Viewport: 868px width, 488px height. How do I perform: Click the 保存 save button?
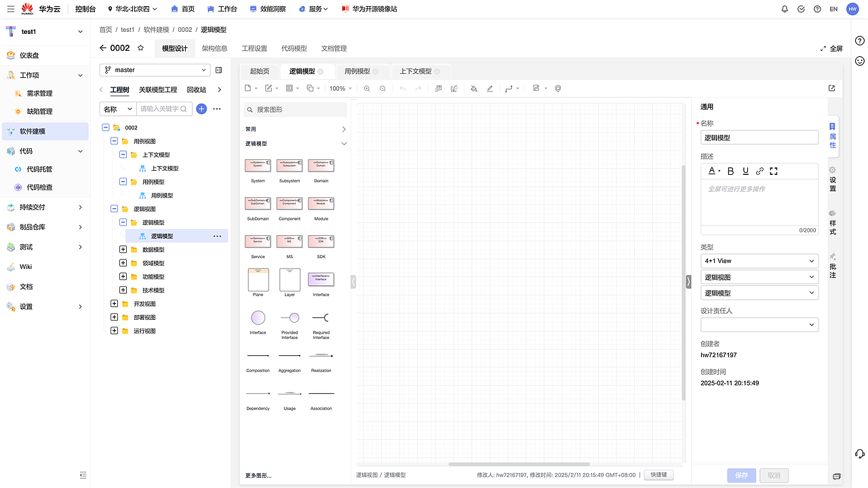coord(741,475)
